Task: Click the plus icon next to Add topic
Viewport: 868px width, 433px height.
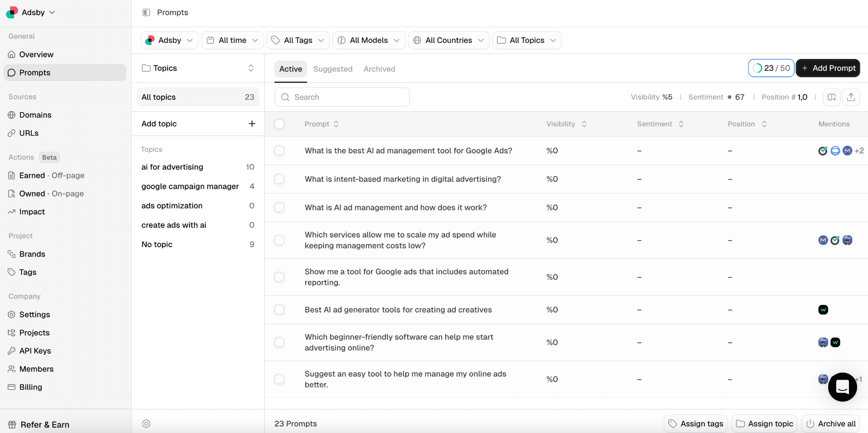Action: click(252, 124)
